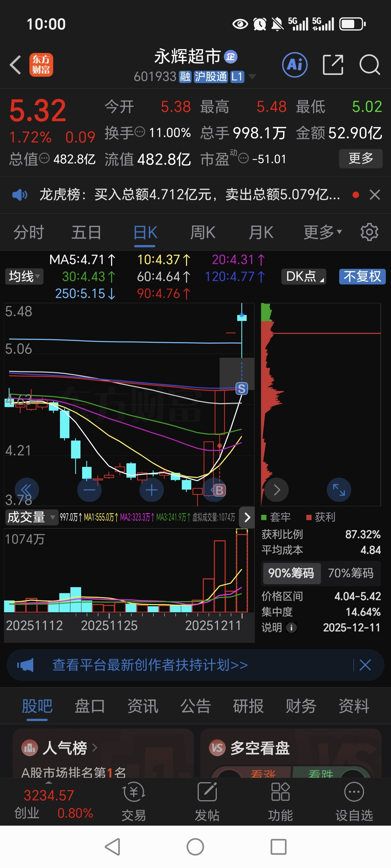391x868 pixels.
Task: Tap Android home navigation button
Action: [195, 847]
